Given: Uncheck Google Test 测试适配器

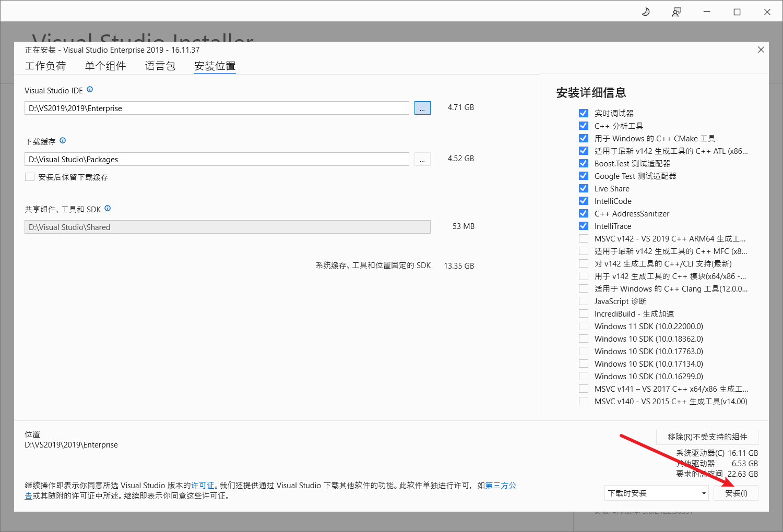Looking at the screenshot, I should pyautogui.click(x=584, y=176).
